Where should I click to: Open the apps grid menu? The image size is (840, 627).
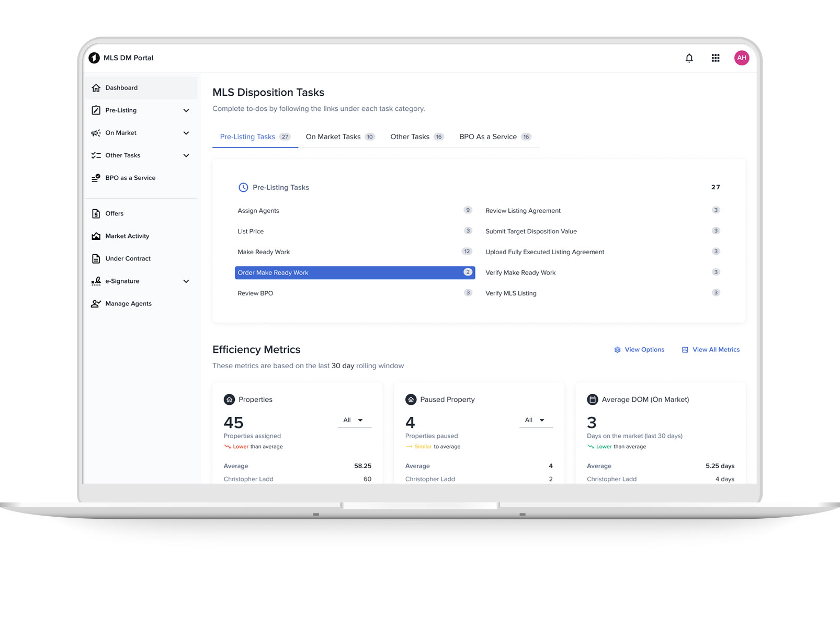pos(715,58)
